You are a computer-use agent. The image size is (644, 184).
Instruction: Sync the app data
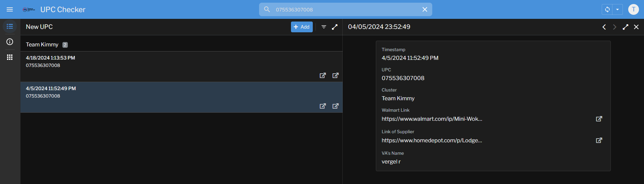[607, 9]
